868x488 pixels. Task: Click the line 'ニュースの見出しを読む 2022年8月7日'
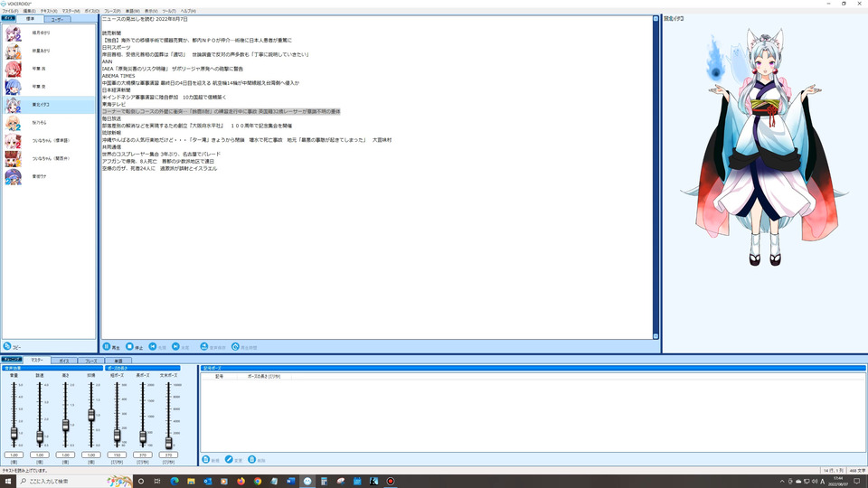[x=145, y=19]
